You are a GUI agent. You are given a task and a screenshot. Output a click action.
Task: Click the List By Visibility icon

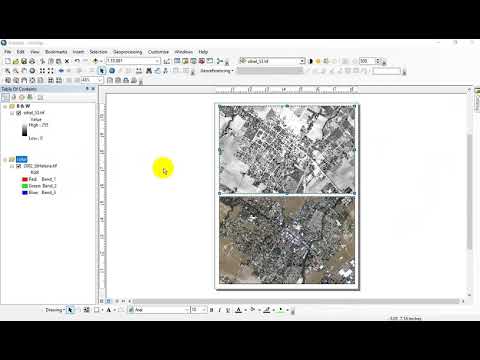coord(22,97)
